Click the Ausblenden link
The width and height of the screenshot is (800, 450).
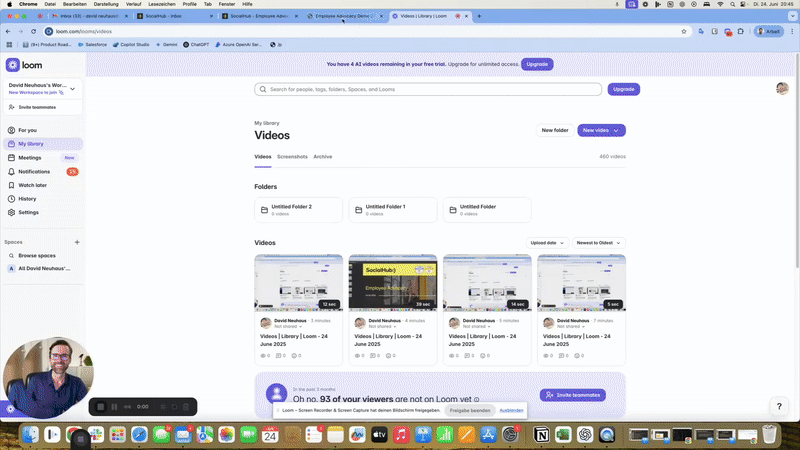pyautogui.click(x=511, y=410)
